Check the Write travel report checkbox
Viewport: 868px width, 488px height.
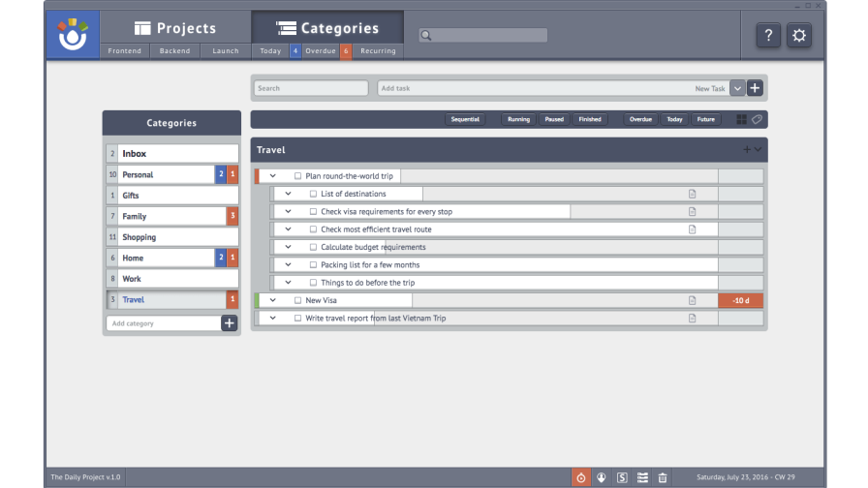click(x=297, y=319)
